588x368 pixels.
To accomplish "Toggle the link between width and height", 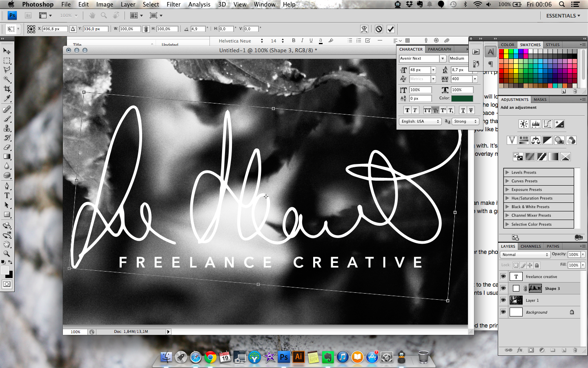I will click(x=146, y=29).
